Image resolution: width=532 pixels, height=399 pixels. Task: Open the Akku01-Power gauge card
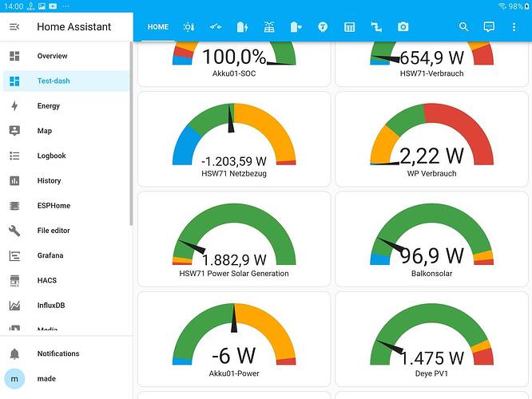tap(234, 339)
